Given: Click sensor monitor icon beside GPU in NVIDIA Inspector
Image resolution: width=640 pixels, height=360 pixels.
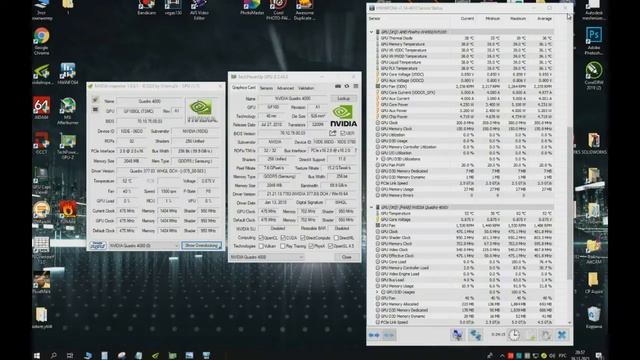Looking at the screenshot, I should click(96, 110).
